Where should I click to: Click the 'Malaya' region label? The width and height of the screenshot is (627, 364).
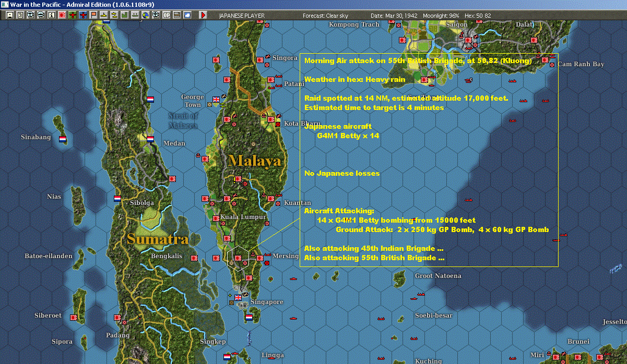click(x=255, y=161)
